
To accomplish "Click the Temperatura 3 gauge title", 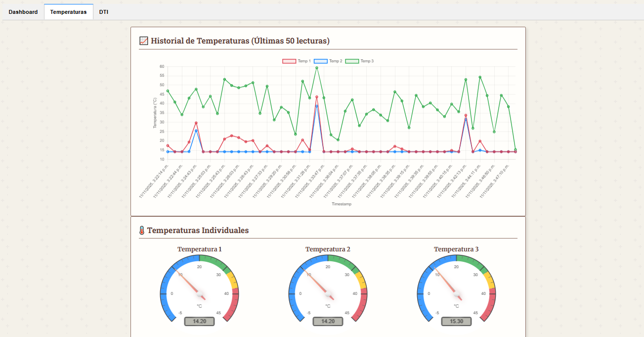I will point(456,249).
